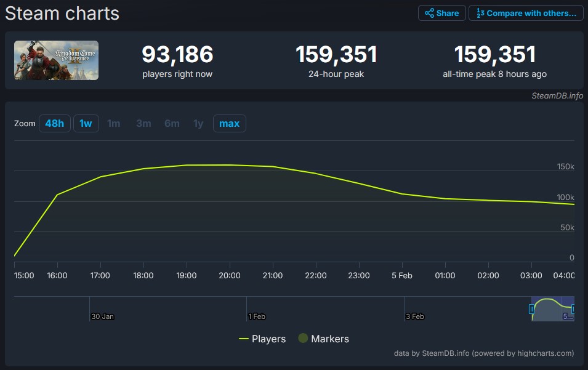
Task: Select the 6m zoom option
Action: (172, 123)
